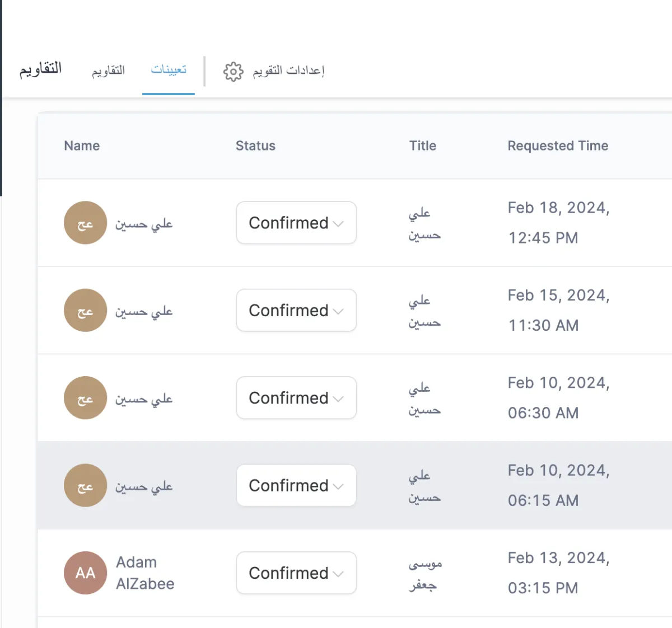Image resolution: width=672 pixels, height=628 pixels.
Task: Open status dropdown for Feb 18 appointment
Action: [296, 223]
